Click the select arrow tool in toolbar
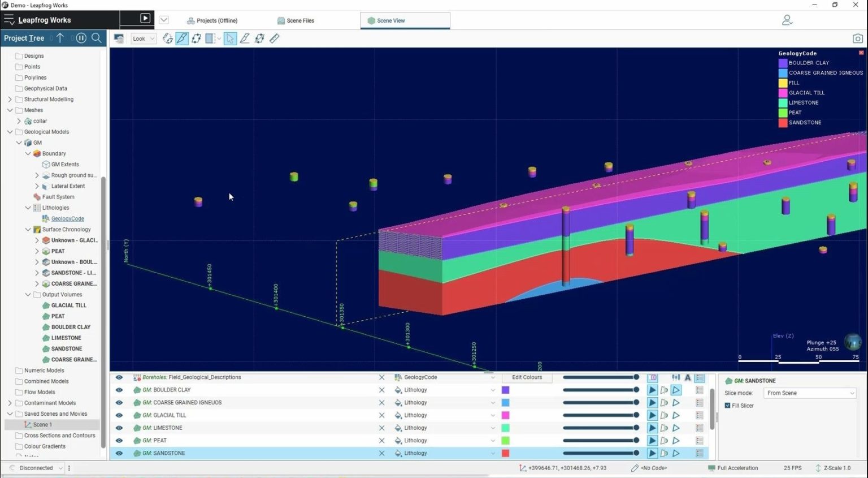This screenshot has height=478, width=868. coord(230,38)
